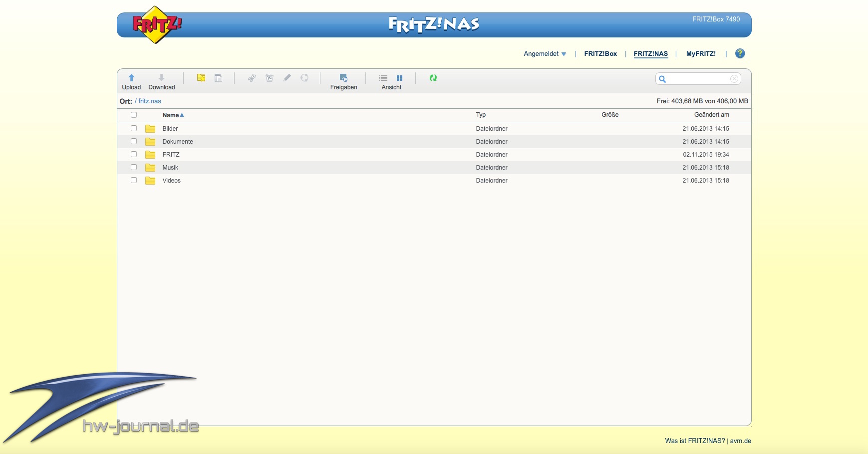Open the Bilder folder name
This screenshot has width=868, height=454.
pyautogui.click(x=170, y=129)
